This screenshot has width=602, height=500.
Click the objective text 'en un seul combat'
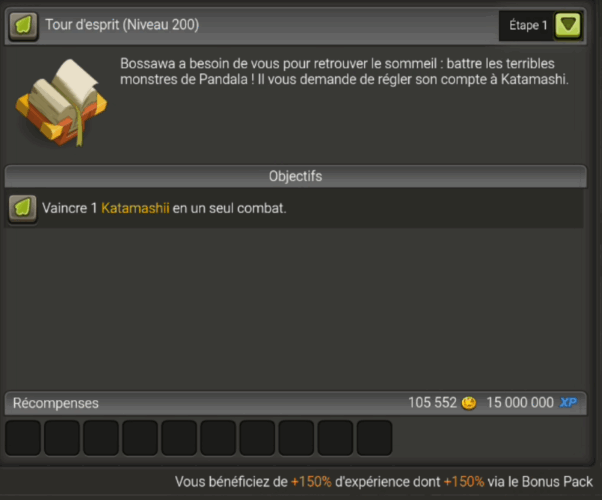229,208
